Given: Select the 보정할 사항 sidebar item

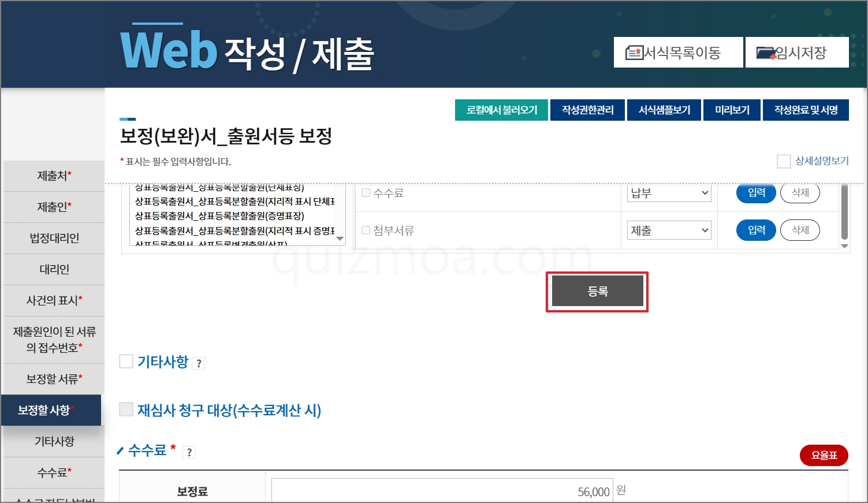Looking at the screenshot, I should click(x=51, y=410).
